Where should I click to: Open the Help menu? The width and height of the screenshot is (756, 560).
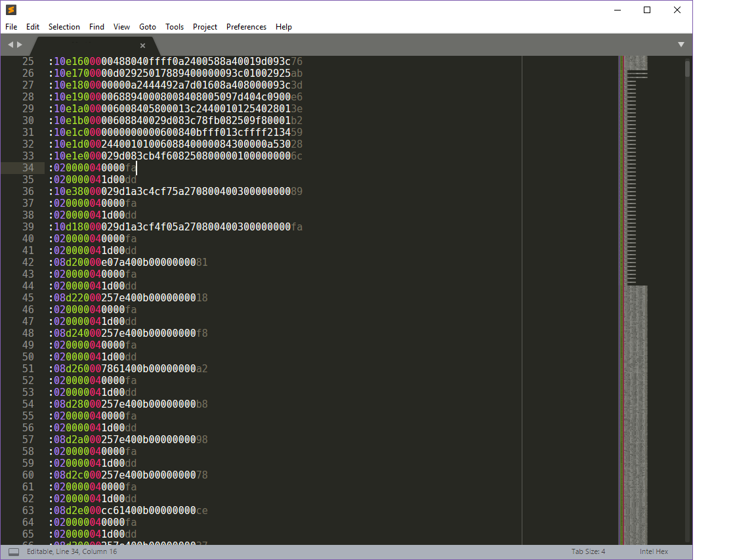click(x=283, y=27)
